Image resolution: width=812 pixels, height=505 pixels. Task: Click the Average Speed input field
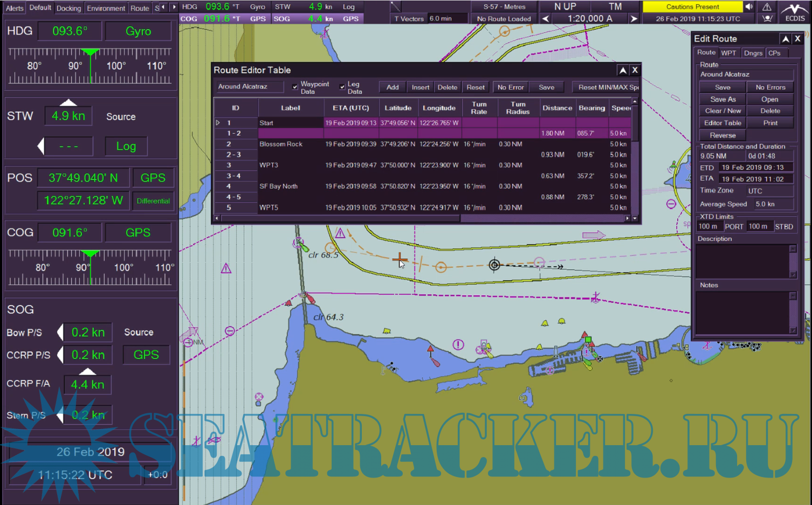pos(773,204)
